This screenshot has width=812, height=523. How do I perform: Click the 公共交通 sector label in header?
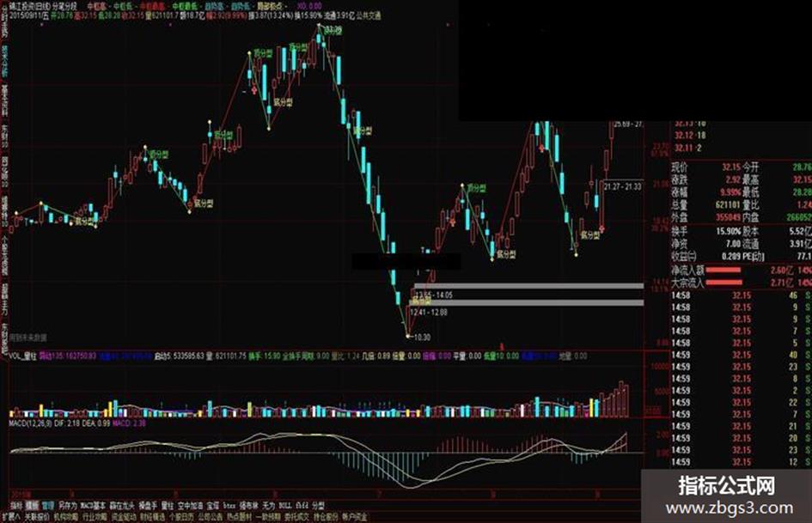369,16
